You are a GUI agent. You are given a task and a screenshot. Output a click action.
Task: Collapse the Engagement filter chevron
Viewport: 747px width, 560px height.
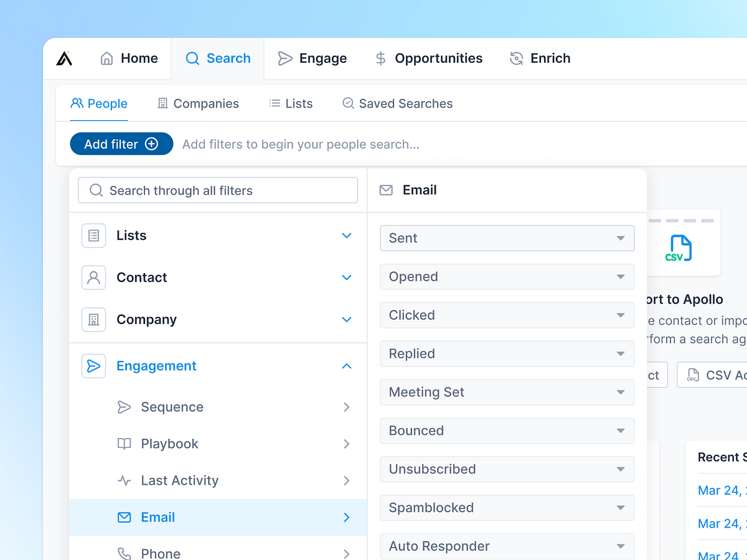tap(347, 366)
